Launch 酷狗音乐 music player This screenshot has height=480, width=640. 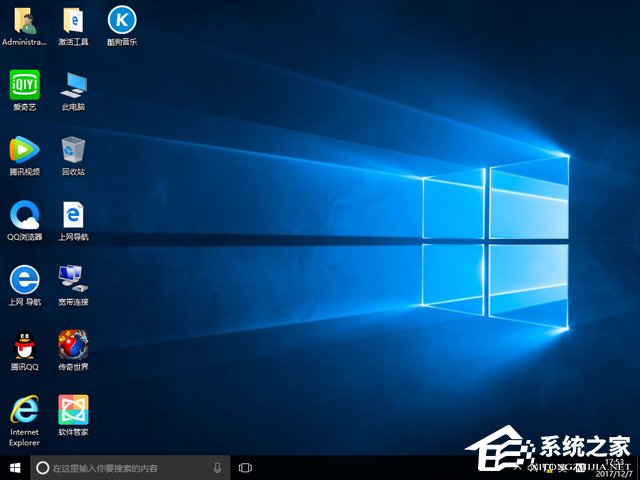122,20
